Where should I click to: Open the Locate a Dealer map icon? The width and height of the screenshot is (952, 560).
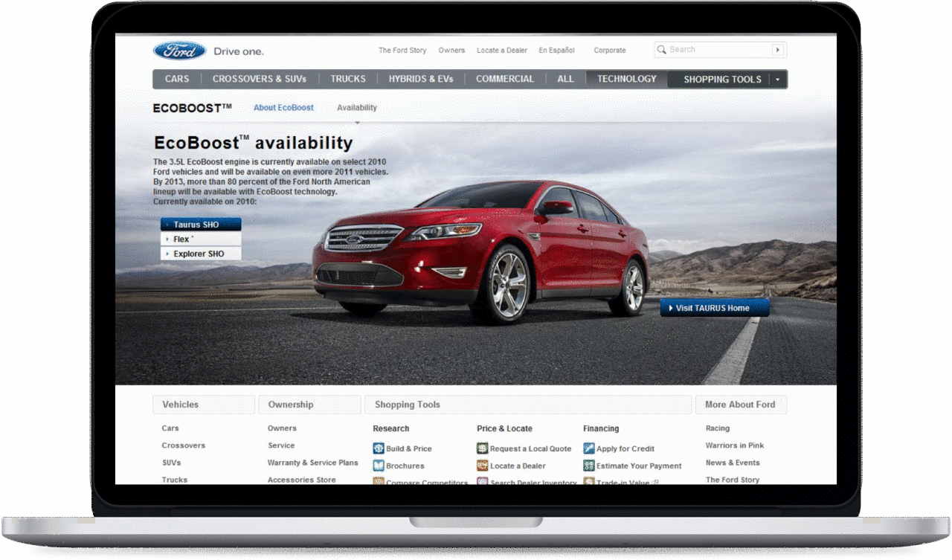(482, 466)
